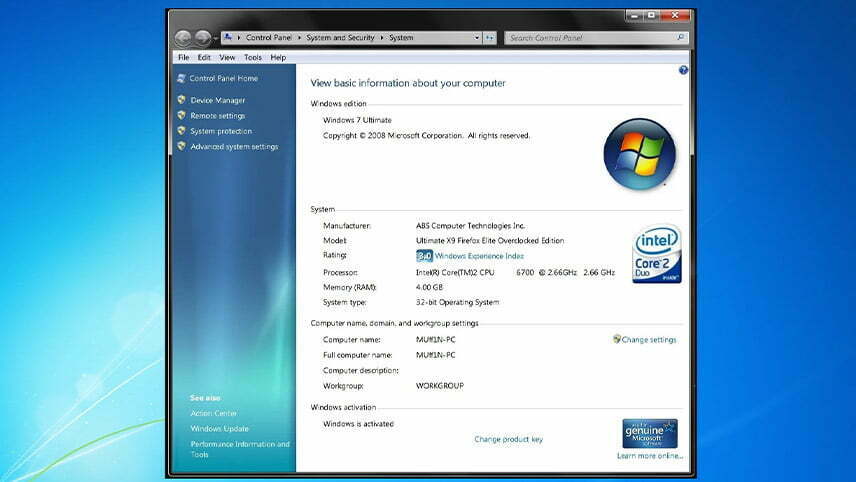Expand the address bar history dropdown

coord(477,38)
